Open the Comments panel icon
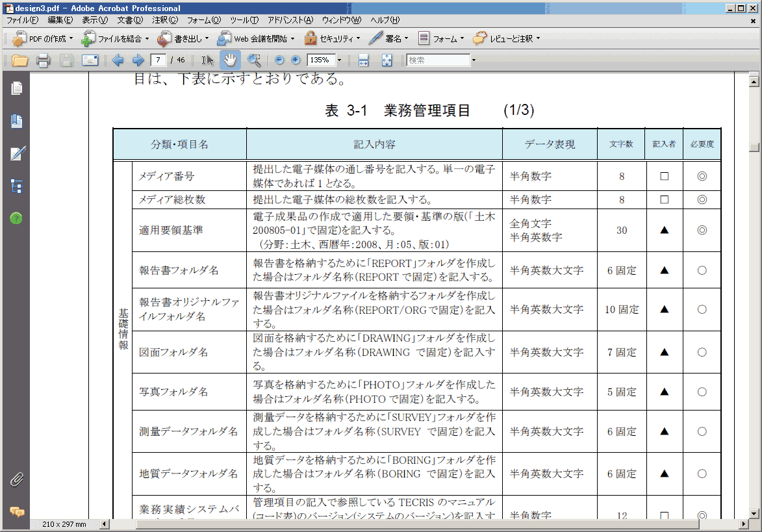762x532 pixels. 17,512
